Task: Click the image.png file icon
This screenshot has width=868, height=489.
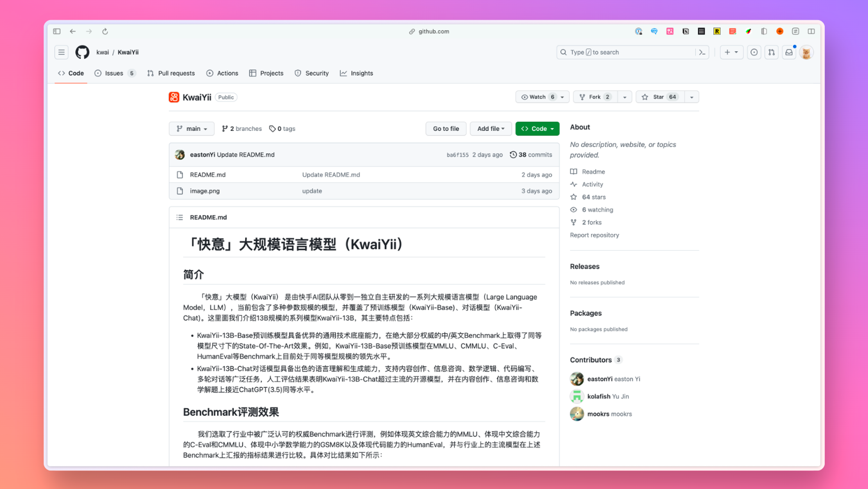Action: click(x=180, y=191)
